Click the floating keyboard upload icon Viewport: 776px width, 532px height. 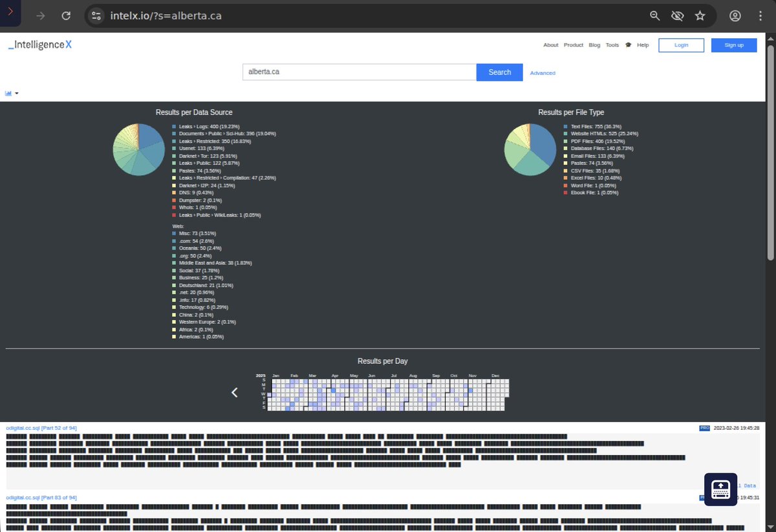click(x=720, y=489)
